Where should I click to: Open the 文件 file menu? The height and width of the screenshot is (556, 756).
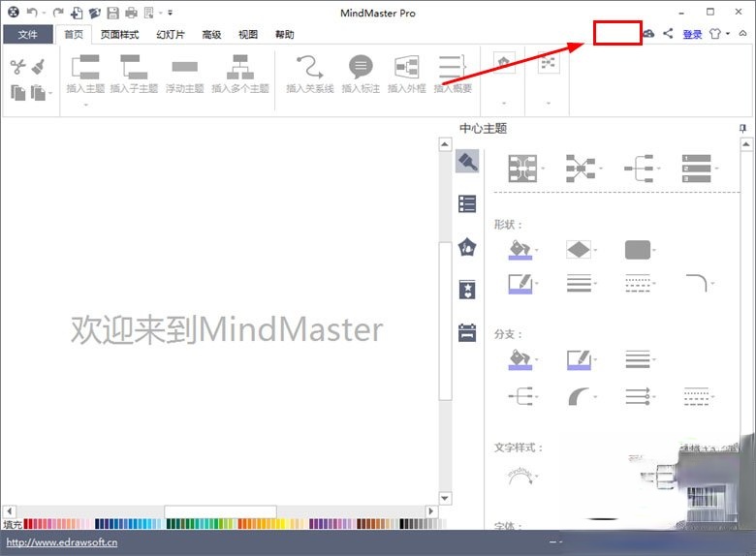27,34
